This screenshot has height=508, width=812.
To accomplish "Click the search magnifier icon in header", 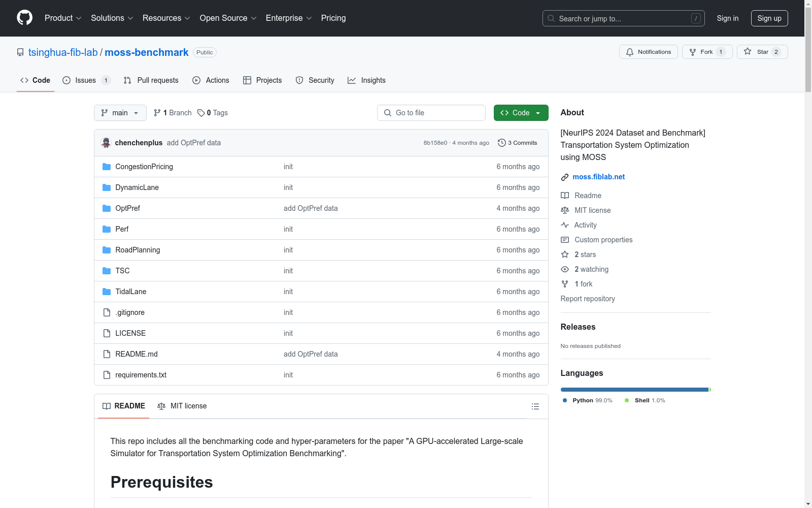I will [551, 18].
